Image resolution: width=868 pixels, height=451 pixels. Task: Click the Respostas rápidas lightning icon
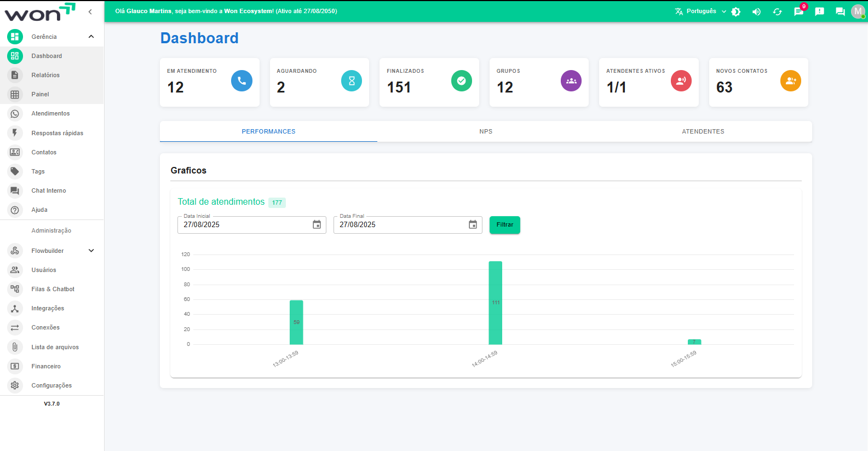[x=15, y=133]
